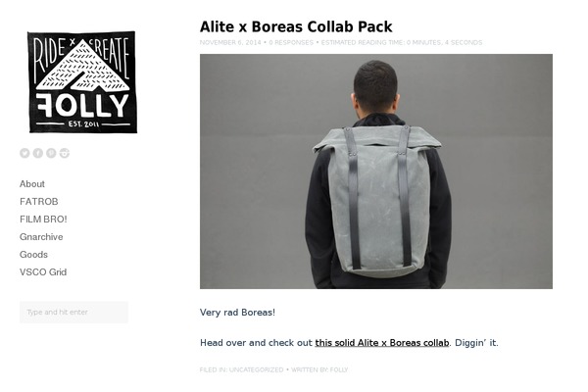Screen dimensions: 588x392
Task: Open the About page
Action: 32,184
